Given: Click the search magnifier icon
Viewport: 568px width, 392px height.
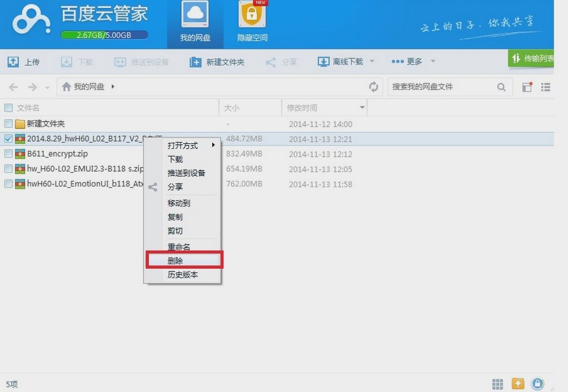Looking at the screenshot, I should pos(501,87).
